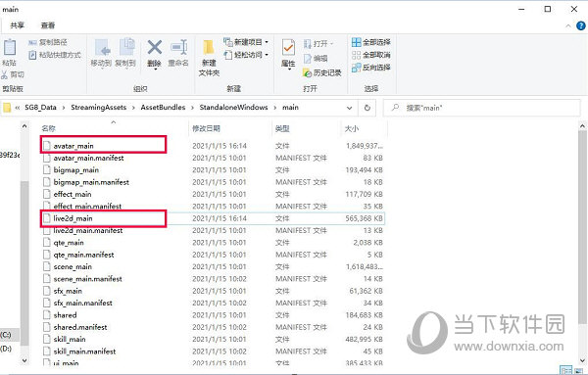Viewport: 588px width, 375px height.
Task: Click Select none (全部取消)
Action: coord(370,55)
